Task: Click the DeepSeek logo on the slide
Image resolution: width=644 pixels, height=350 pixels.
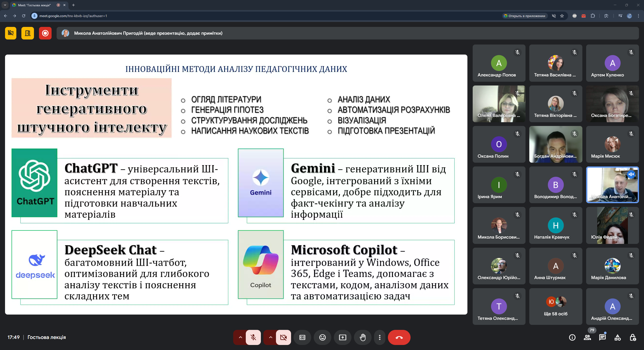Action: (34, 265)
